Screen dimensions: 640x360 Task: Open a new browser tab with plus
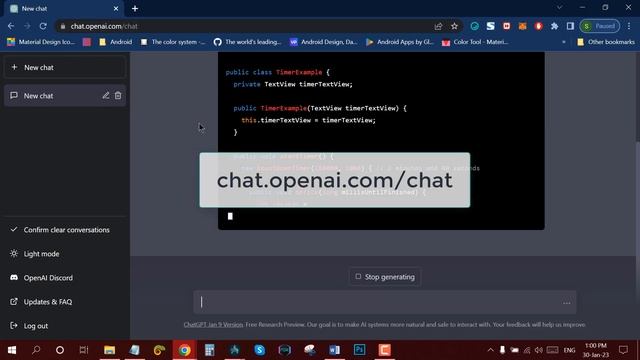pyautogui.click(x=135, y=9)
